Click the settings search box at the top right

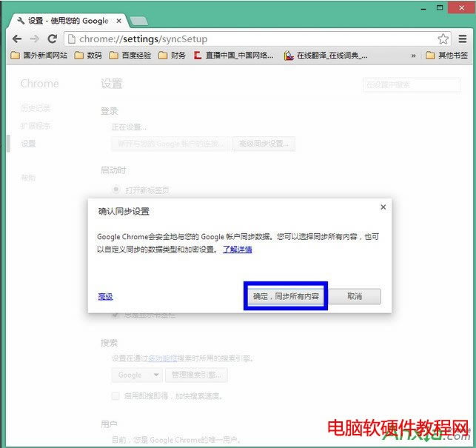tap(412, 84)
